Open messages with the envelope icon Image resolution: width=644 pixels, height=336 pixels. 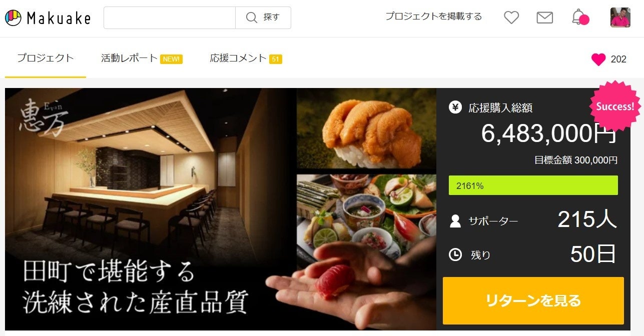tap(544, 17)
